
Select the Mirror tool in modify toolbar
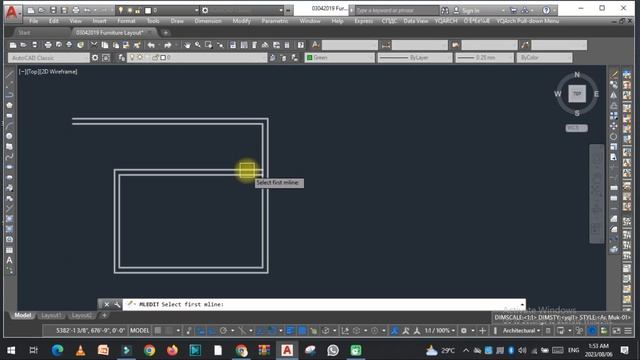point(613,95)
